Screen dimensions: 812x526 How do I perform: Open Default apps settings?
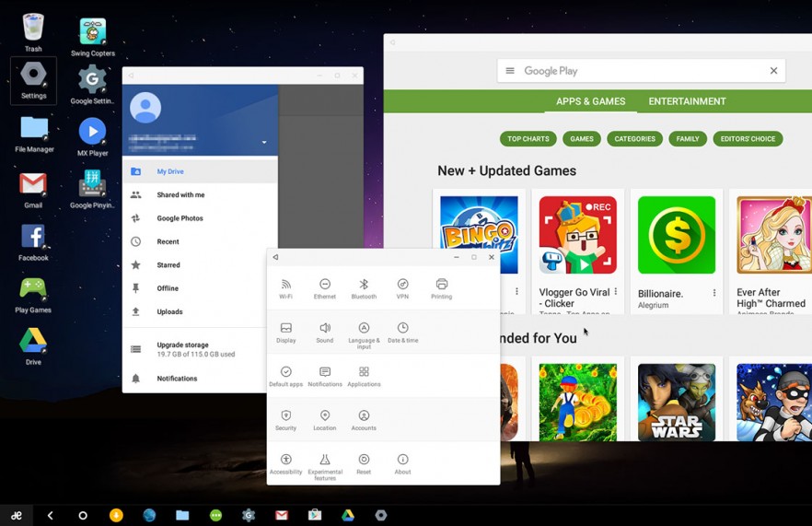[285, 377]
